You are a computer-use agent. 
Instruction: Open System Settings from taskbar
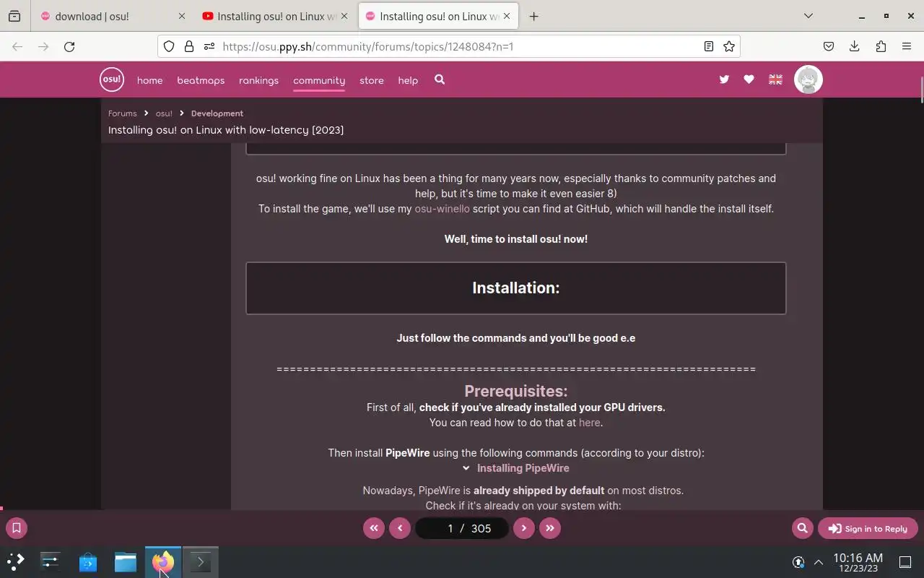(50, 561)
